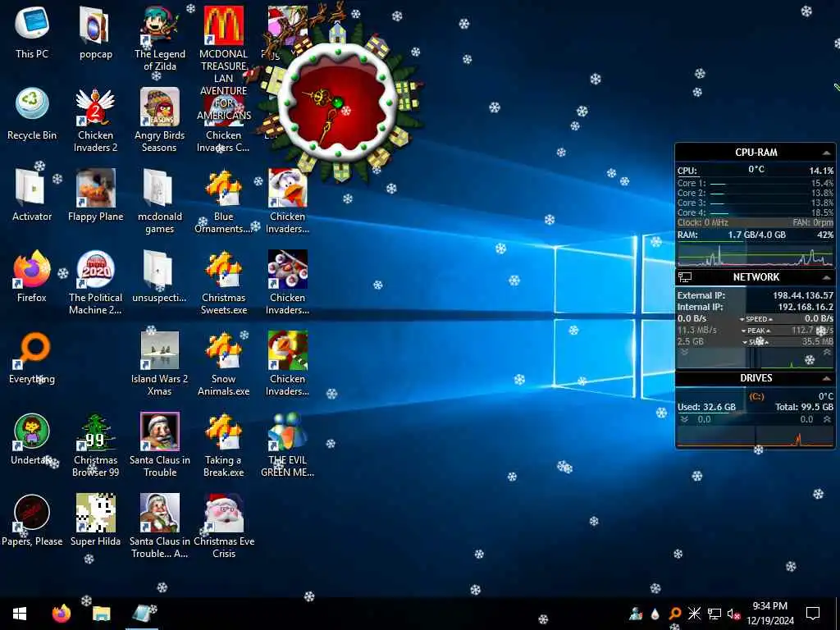The width and height of the screenshot is (840, 630).
Task: Click the snowflake tray icon
Action: [x=694, y=614]
